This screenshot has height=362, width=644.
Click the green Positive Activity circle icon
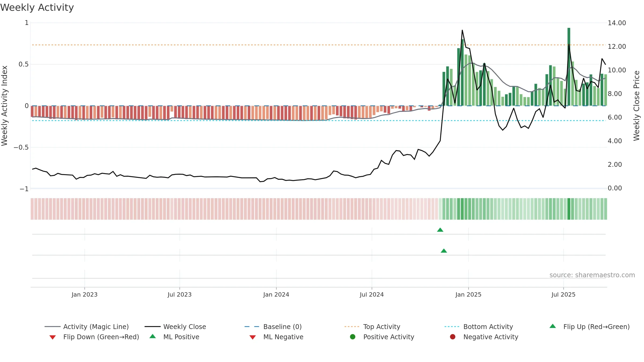click(353, 337)
